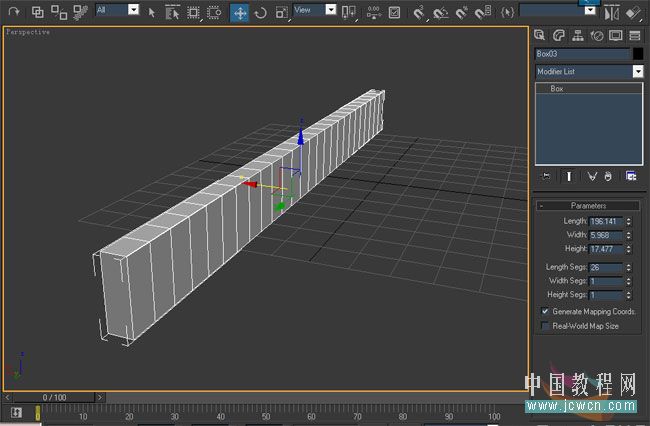The height and width of the screenshot is (426, 650).
Task: Collapse the Parameters rollout
Action: [588, 206]
